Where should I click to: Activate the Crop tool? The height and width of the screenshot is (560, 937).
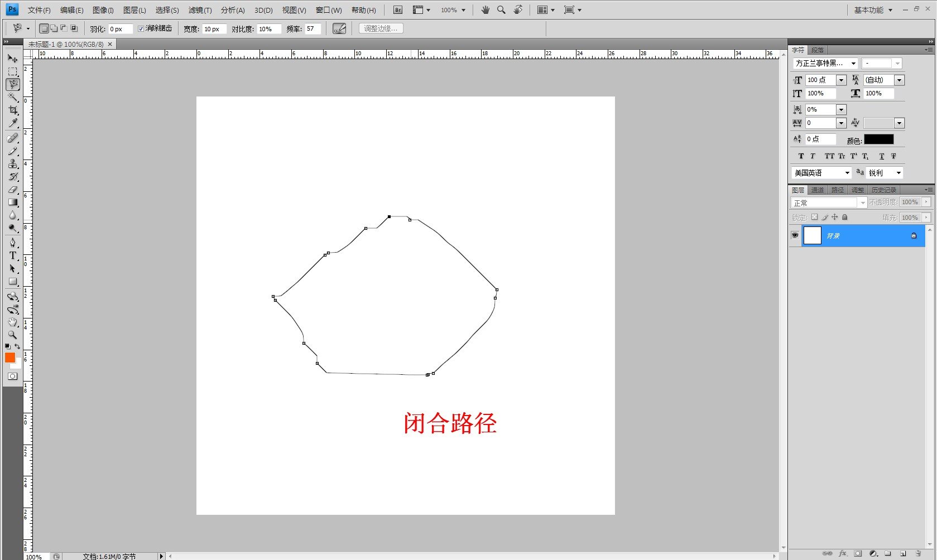point(12,110)
